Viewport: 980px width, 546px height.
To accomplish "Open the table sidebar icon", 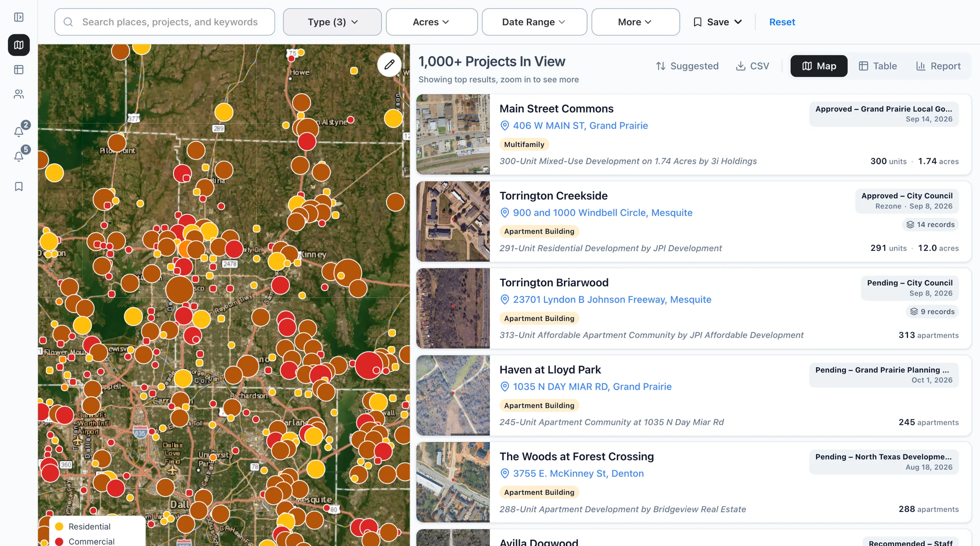I will coord(19,69).
